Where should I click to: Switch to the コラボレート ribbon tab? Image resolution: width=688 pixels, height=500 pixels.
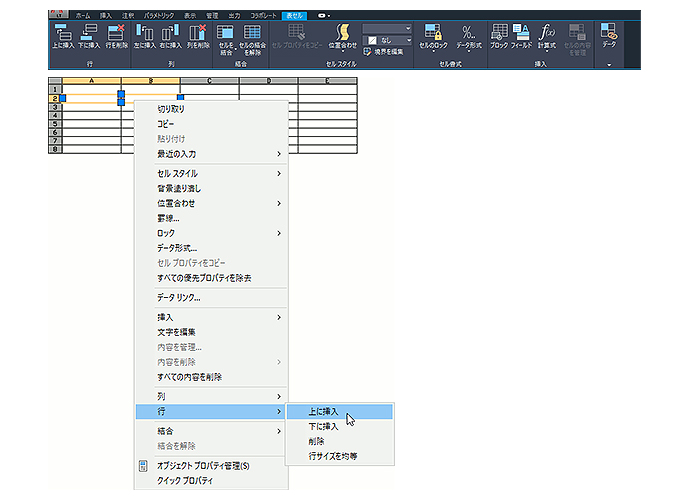coord(263,16)
